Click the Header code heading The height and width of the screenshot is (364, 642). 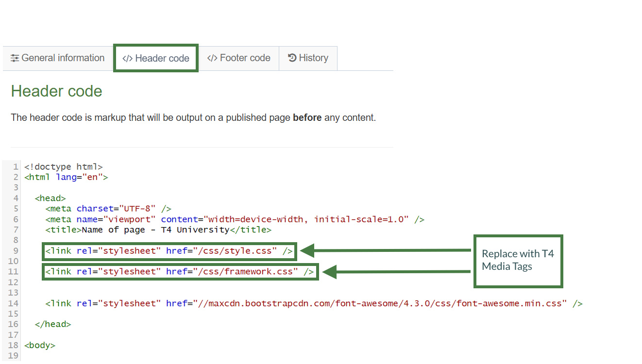pos(56,91)
